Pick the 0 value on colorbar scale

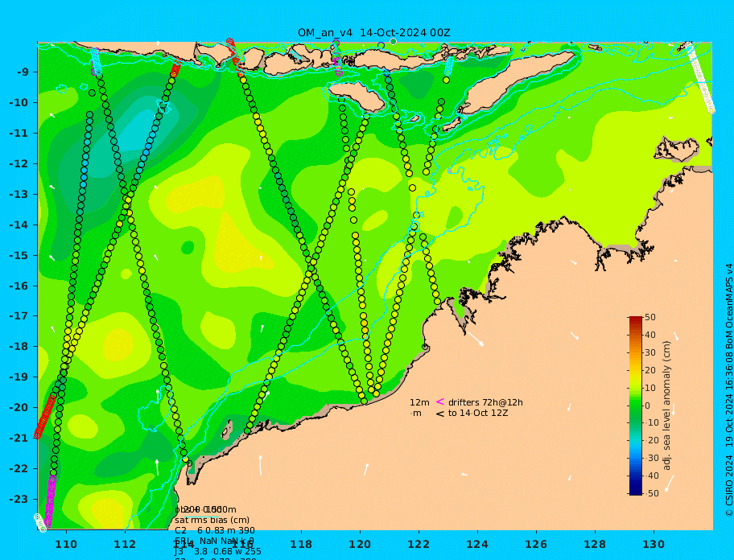pyautogui.click(x=648, y=406)
